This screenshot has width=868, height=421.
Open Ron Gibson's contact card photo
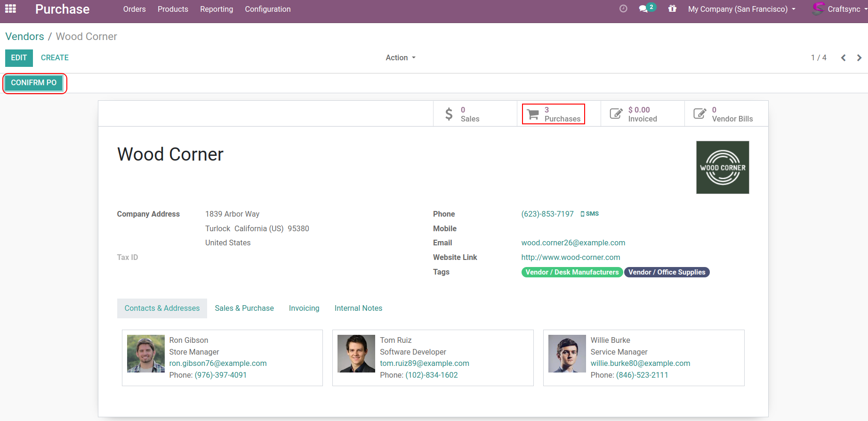146,354
